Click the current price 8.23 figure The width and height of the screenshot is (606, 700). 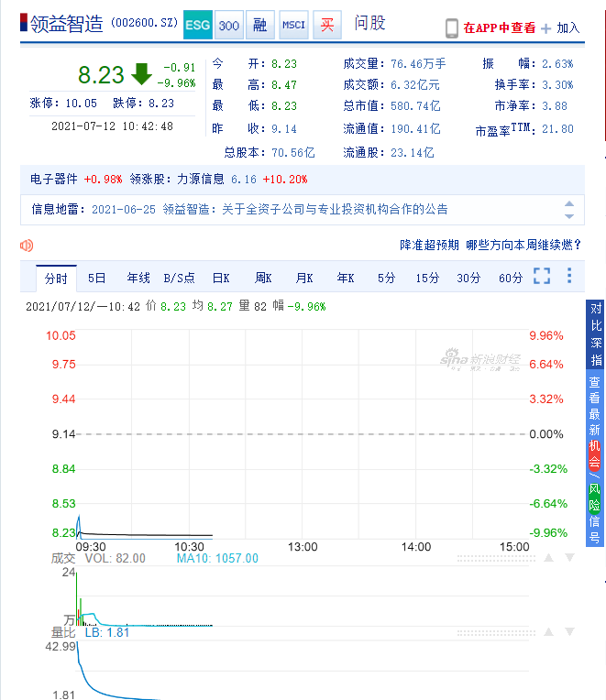pyautogui.click(x=101, y=75)
